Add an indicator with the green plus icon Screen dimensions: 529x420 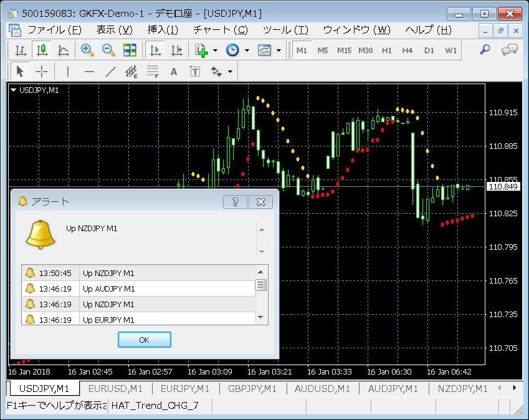click(x=201, y=50)
